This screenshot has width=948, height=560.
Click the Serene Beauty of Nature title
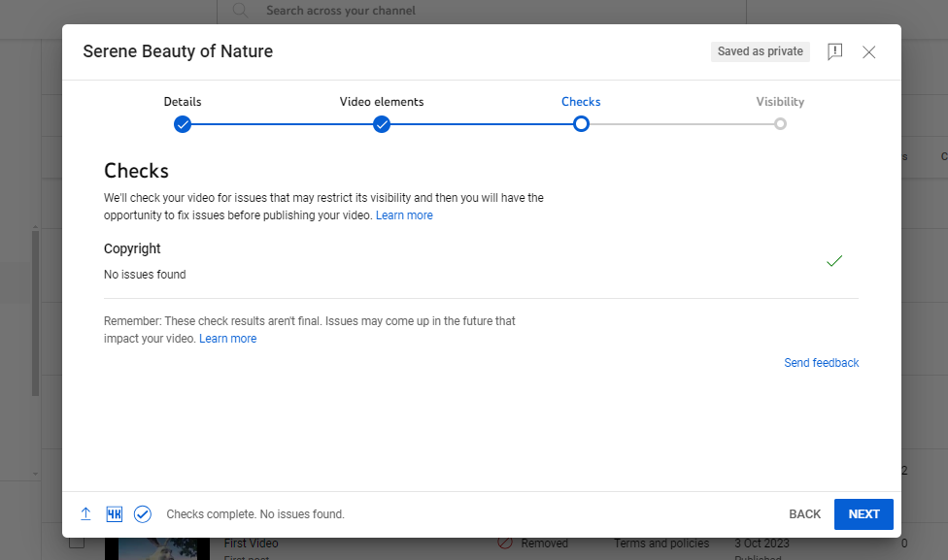tap(178, 51)
